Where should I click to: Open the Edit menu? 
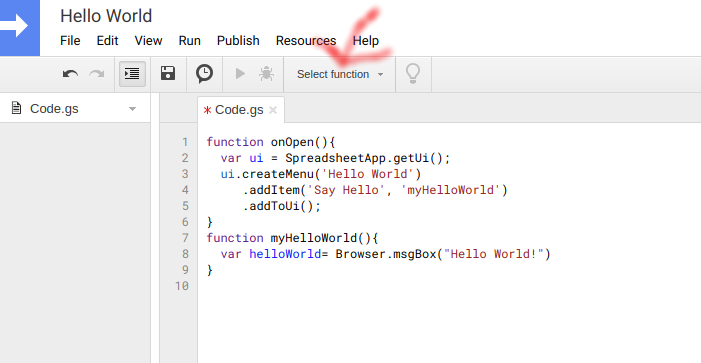coord(107,41)
